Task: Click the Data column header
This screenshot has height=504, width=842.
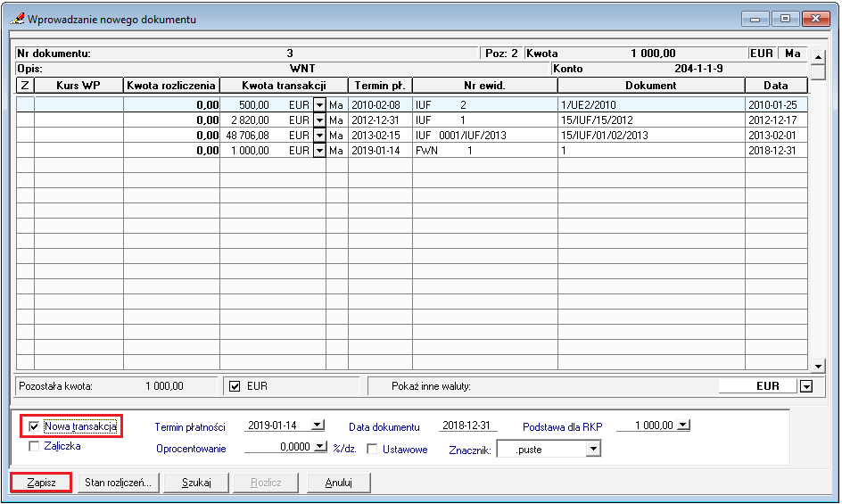Action: click(776, 85)
